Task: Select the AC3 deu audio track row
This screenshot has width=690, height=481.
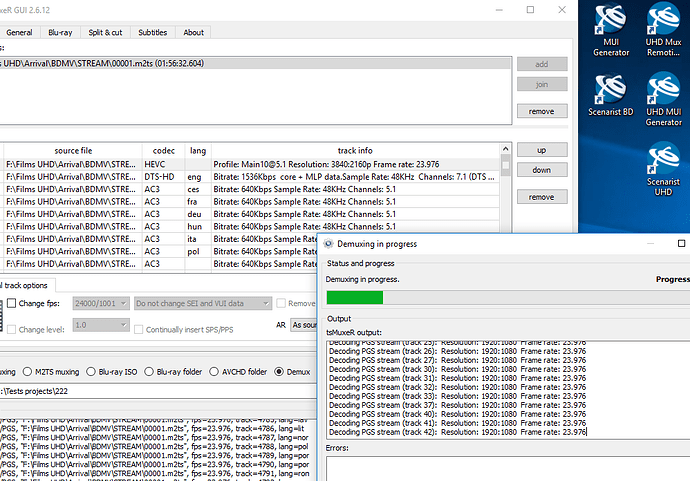Action: click(250, 214)
